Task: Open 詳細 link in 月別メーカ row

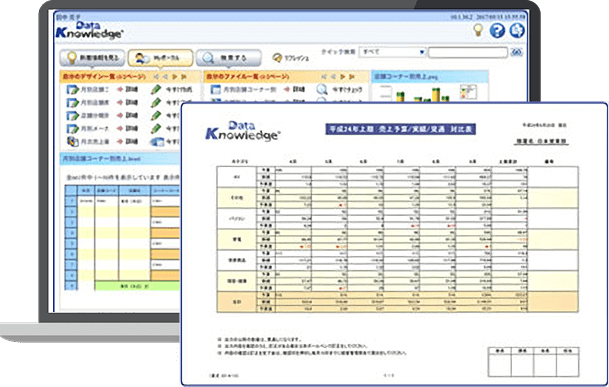Action: [x=127, y=129]
